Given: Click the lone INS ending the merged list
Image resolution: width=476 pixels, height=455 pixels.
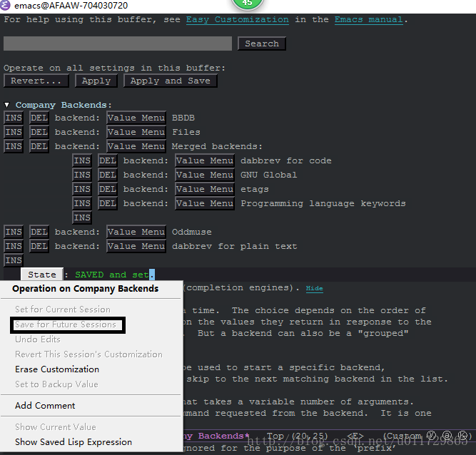Looking at the screenshot, I should point(82,218).
